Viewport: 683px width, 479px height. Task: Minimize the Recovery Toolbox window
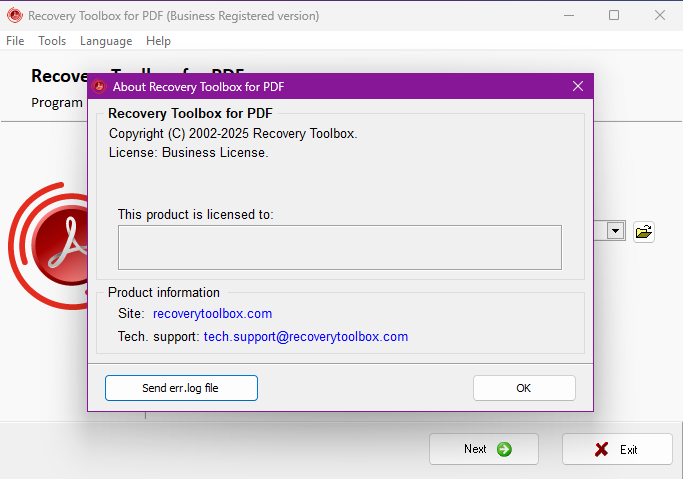pyautogui.click(x=568, y=15)
